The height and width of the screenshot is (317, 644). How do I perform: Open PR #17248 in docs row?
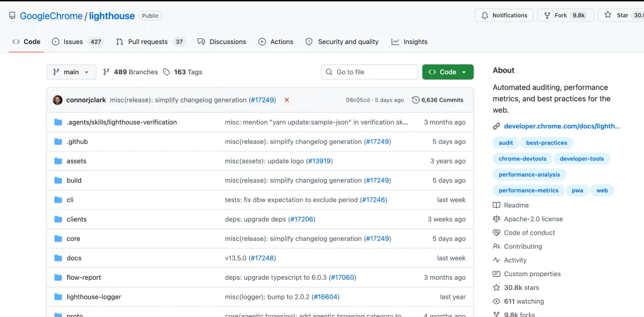[262, 258]
